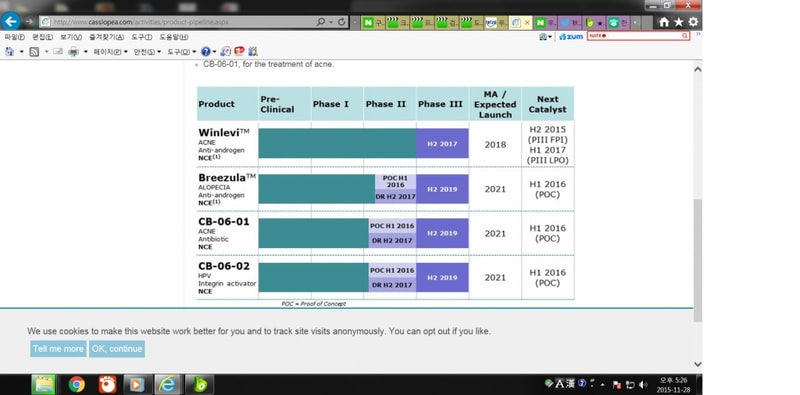Image resolution: width=800 pixels, height=395 pixels.
Task: Expand the arrow beside the command bar Home icon
Action: click(x=21, y=52)
